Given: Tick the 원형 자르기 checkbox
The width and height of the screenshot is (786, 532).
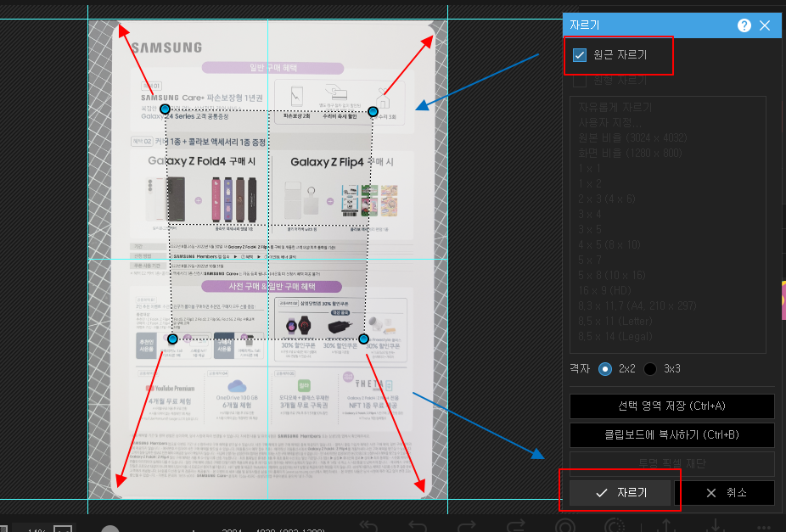Looking at the screenshot, I should click(x=580, y=80).
